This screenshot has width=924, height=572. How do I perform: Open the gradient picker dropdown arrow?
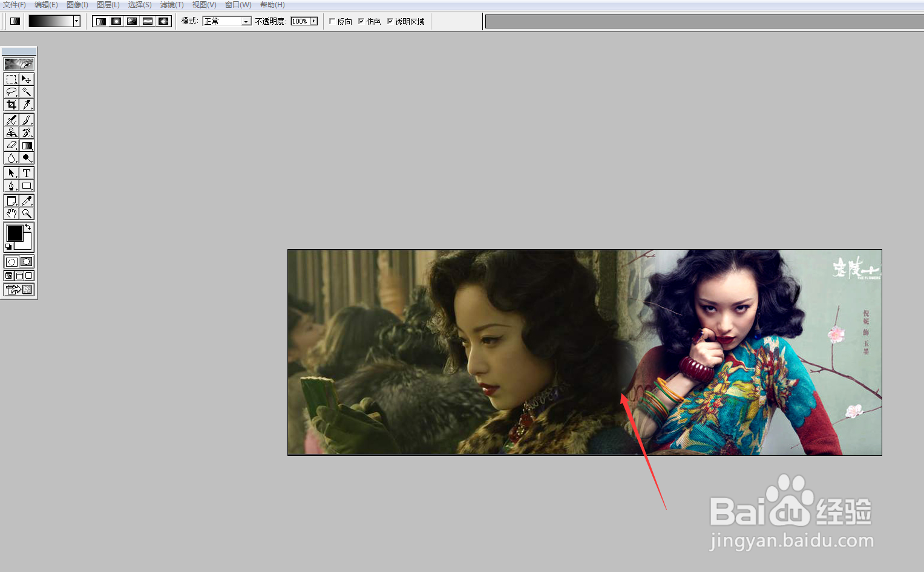click(x=77, y=21)
